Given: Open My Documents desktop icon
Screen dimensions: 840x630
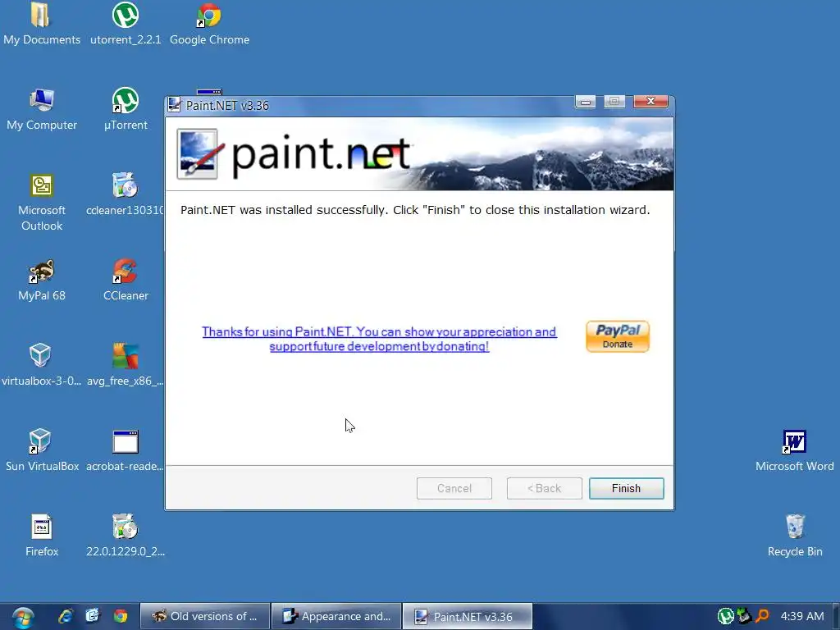Looking at the screenshot, I should [x=41, y=25].
